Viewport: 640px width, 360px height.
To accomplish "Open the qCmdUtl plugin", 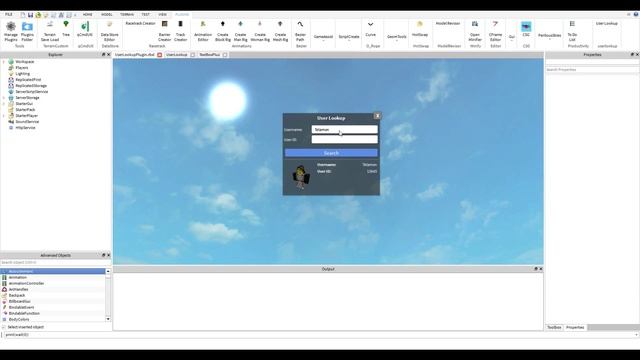I will point(84,29).
